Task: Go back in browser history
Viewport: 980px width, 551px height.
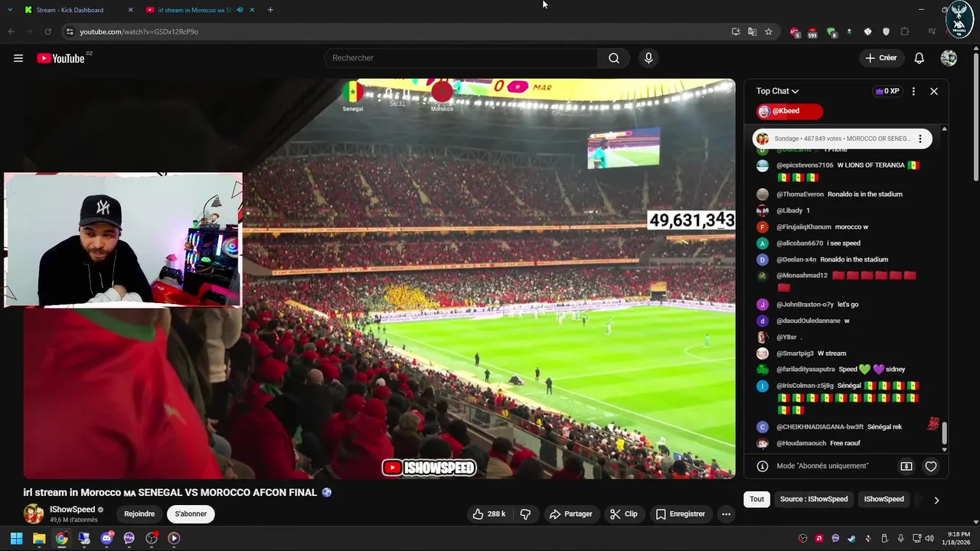Action: pyautogui.click(x=11, y=31)
